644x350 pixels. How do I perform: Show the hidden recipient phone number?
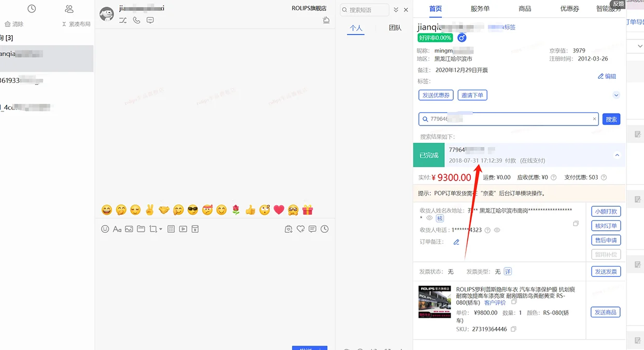point(497,230)
